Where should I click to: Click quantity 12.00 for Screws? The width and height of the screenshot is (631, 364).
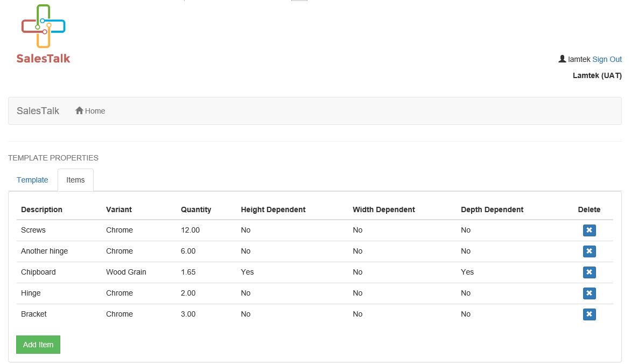click(x=190, y=230)
